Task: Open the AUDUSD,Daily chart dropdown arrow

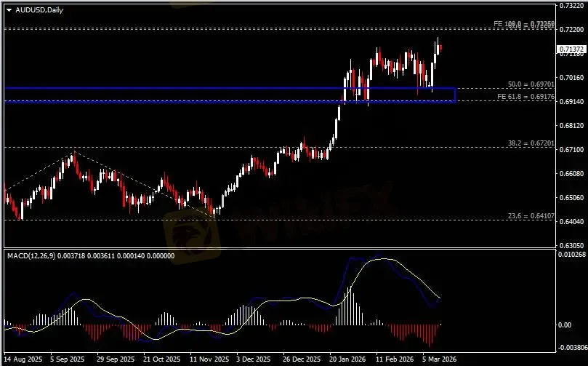Action: (9, 10)
